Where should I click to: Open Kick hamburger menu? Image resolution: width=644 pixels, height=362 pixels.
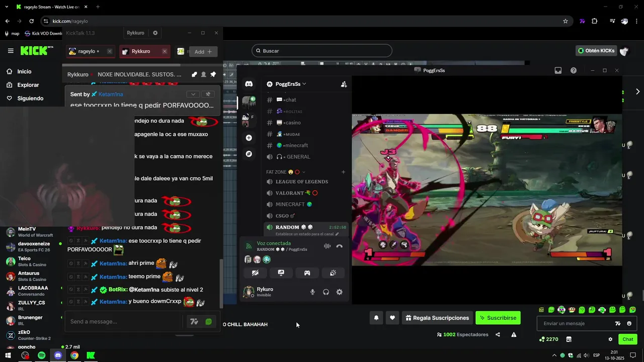[x=11, y=51]
